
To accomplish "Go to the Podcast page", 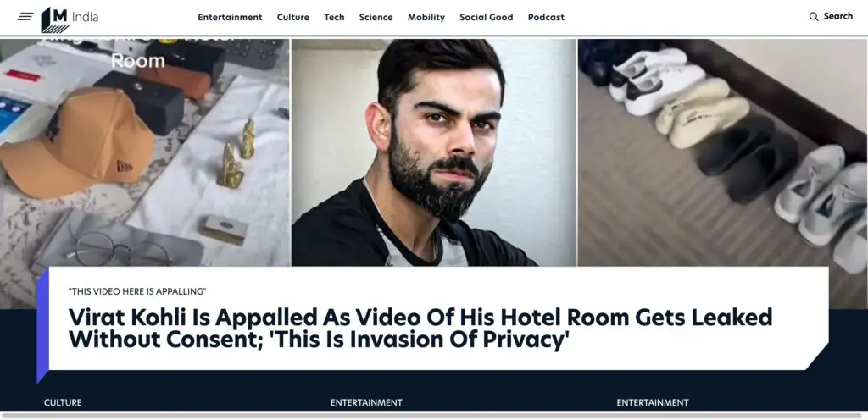I will [546, 17].
